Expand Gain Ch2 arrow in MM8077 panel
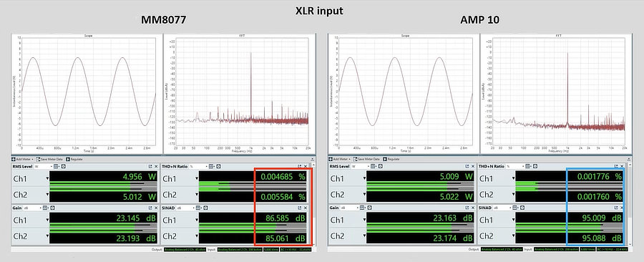 pyautogui.click(x=47, y=236)
